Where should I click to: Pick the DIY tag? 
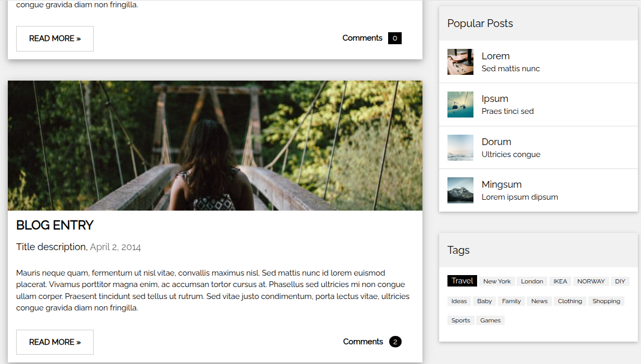(620, 281)
